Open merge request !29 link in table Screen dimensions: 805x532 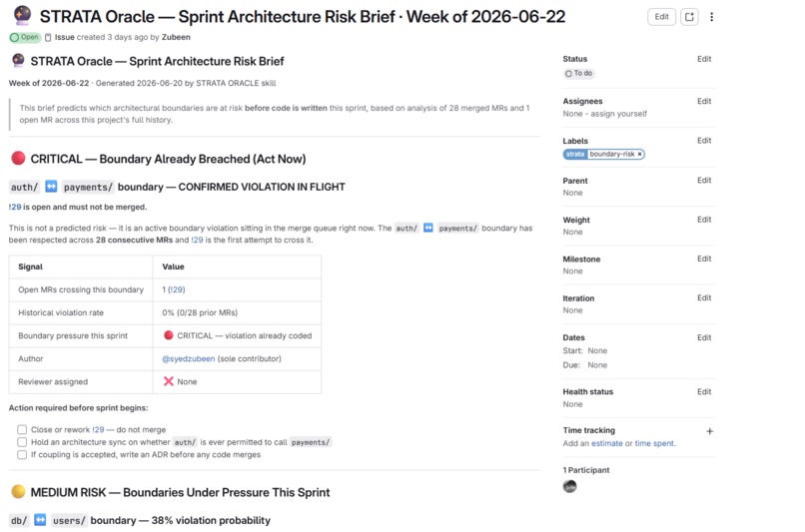pyautogui.click(x=177, y=289)
